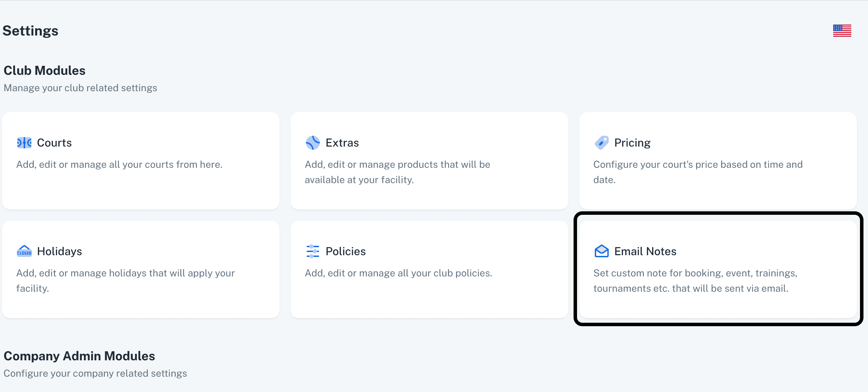Screen dimensions: 868x392
Task: Open the Email Notes title link
Action: [645, 251]
